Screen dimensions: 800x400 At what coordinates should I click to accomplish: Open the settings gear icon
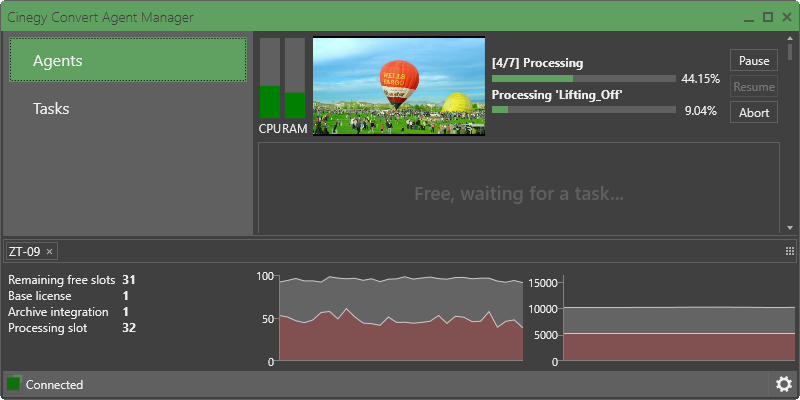tap(783, 384)
